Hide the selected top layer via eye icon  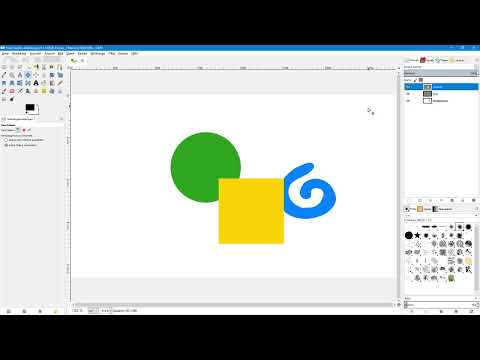408,87
